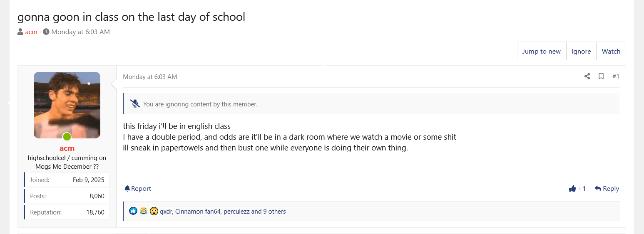Click the share icon on the post
The image size is (644, 234).
(x=587, y=76)
